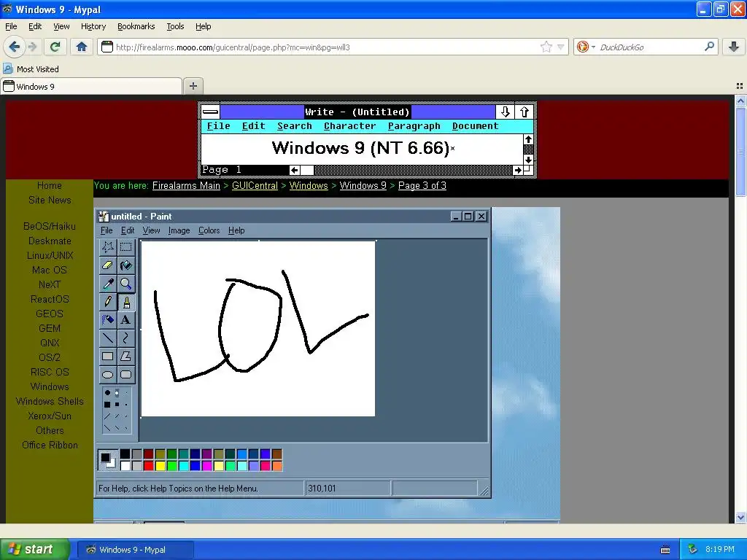Click in the DuckDuckGo search field

pyautogui.click(x=649, y=47)
